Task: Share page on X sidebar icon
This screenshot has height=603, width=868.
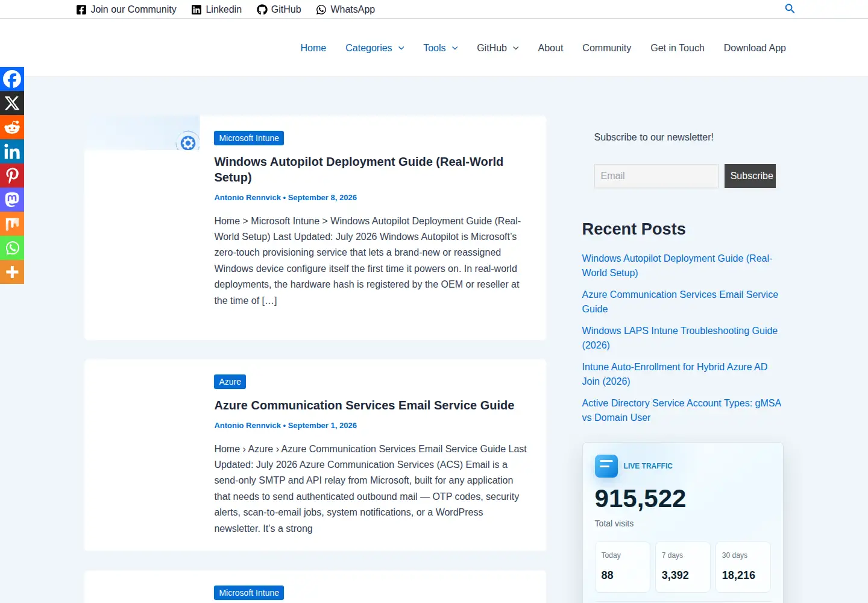Action: 12,103
